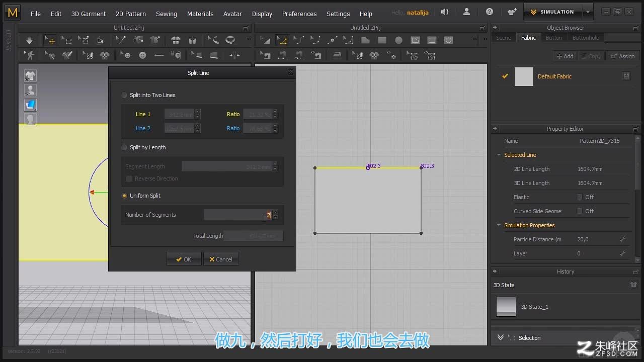Select the 3D State_1 thumbnail in History

506,307
